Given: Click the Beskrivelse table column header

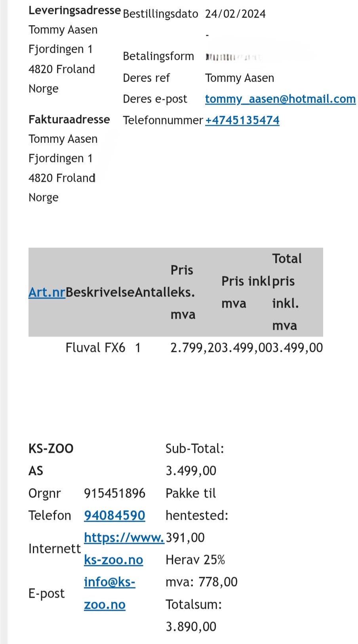Looking at the screenshot, I should pos(100,293).
